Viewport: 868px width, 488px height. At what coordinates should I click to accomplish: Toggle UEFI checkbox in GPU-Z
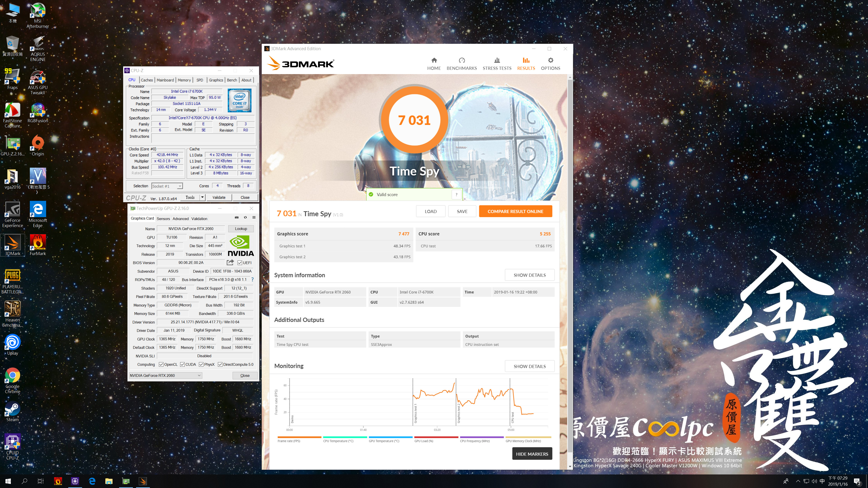[240, 263]
